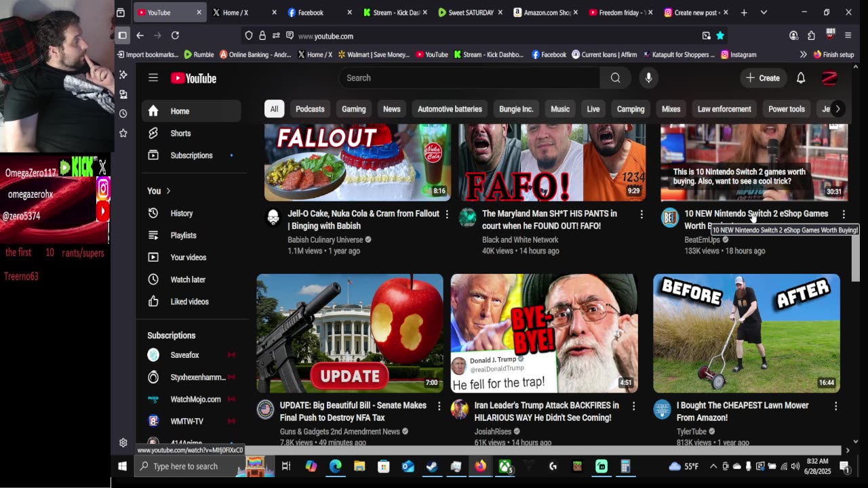
Task: Open more options for Big Beautiful Bill video
Action: [x=439, y=406]
